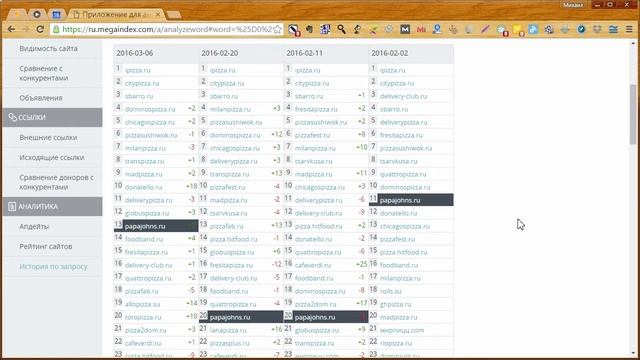Click the gear extension icon in toolbar
This screenshot has height=360, width=640.
click(x=549, y=29)
